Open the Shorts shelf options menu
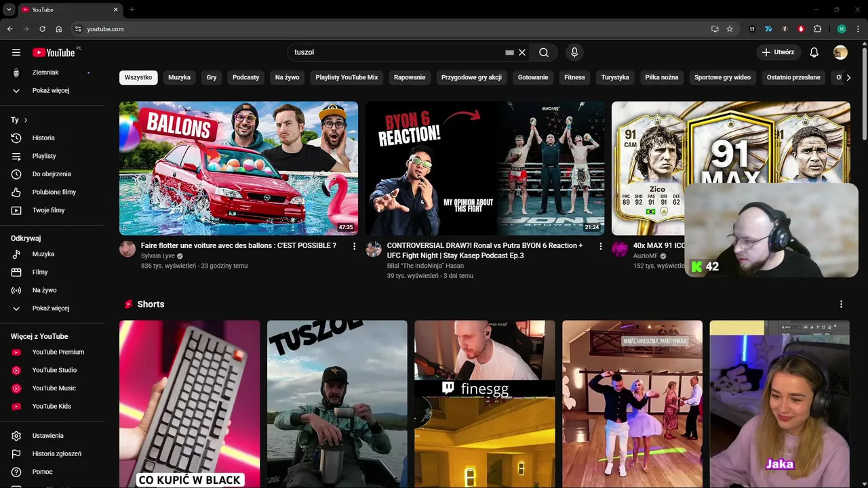 841,304
